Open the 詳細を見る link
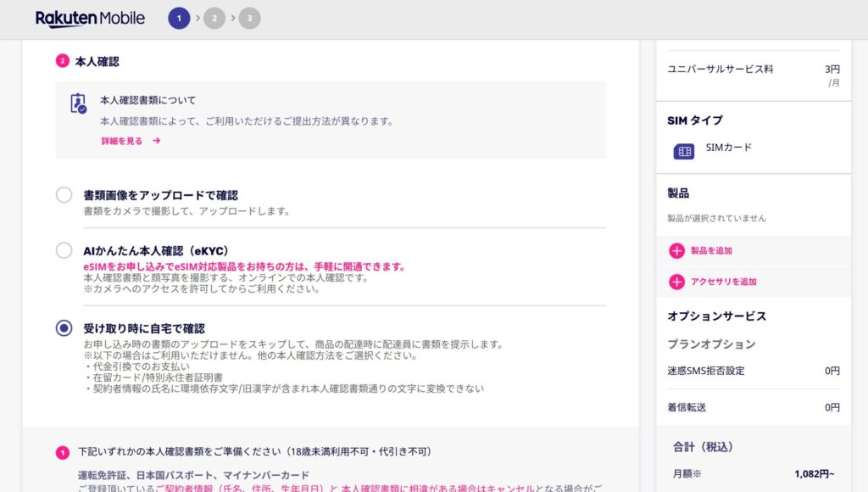Image resolution: width=868 pixels, height=492 pixels. (122, 141)
